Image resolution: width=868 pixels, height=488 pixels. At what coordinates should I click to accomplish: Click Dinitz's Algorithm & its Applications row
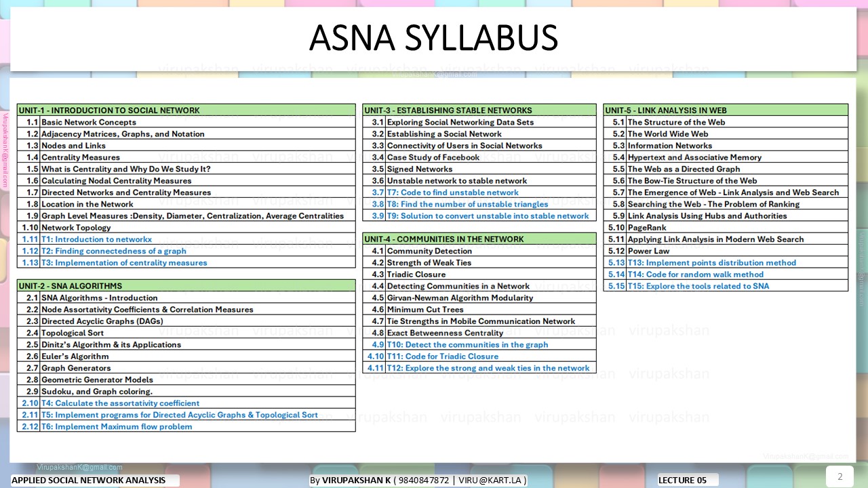[x=186, y=344]
